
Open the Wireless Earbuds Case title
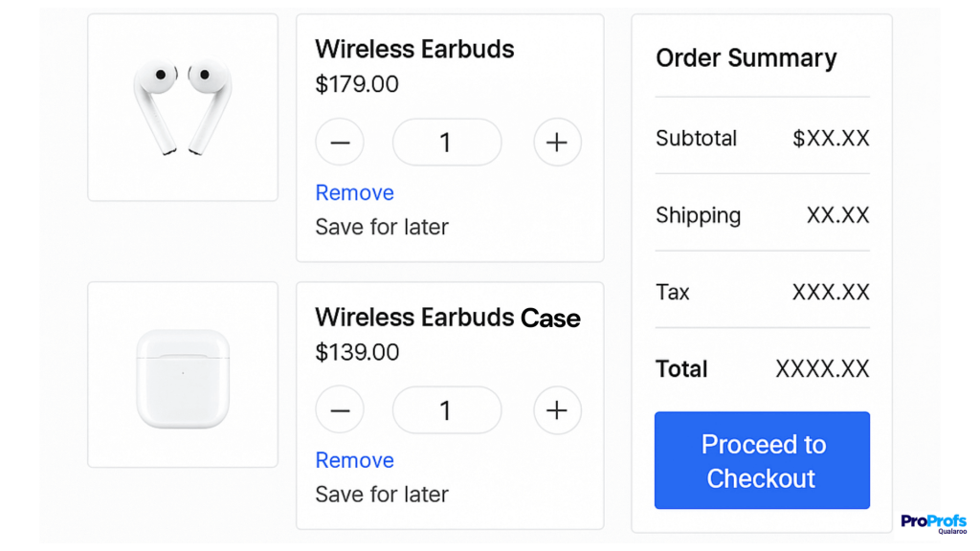click(x=448, y=318)
